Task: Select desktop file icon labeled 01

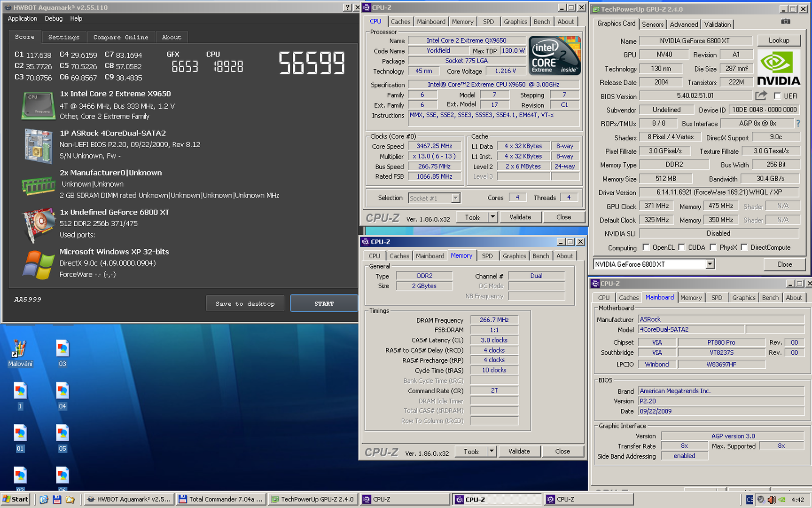Action: [x=20, y=438]
